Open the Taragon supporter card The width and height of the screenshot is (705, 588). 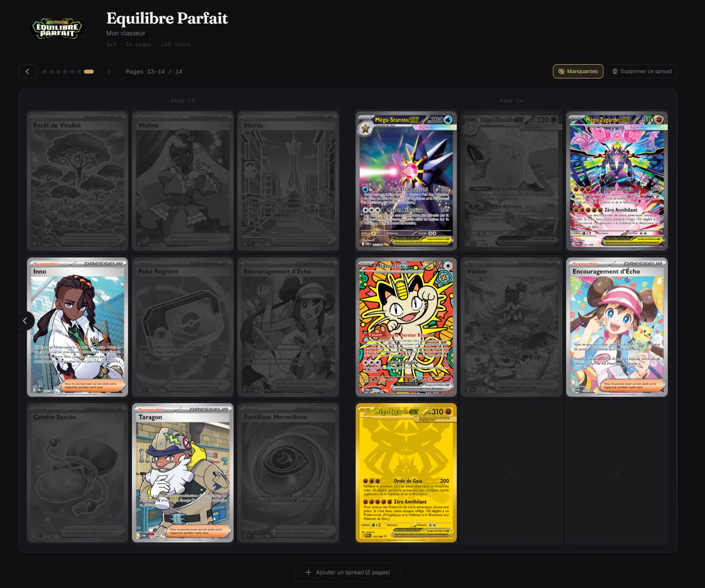[183, 473]
